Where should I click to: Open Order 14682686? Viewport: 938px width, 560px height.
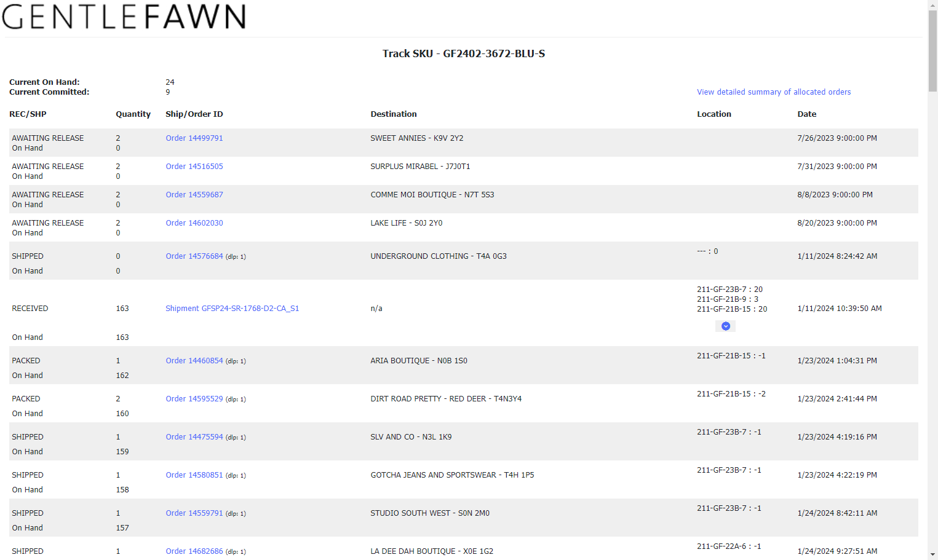coord(194,551)
